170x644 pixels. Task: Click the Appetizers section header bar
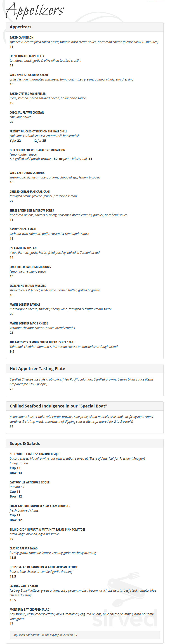[85, 27]
